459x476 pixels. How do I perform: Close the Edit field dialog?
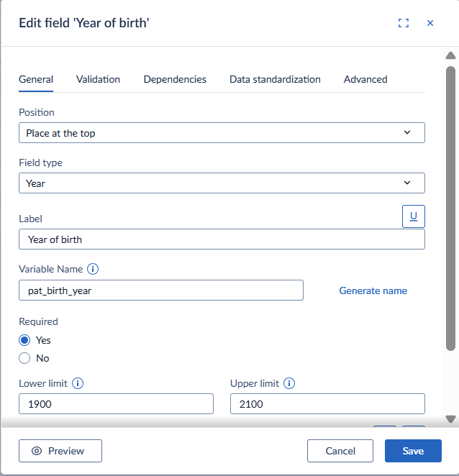[430, 23]
